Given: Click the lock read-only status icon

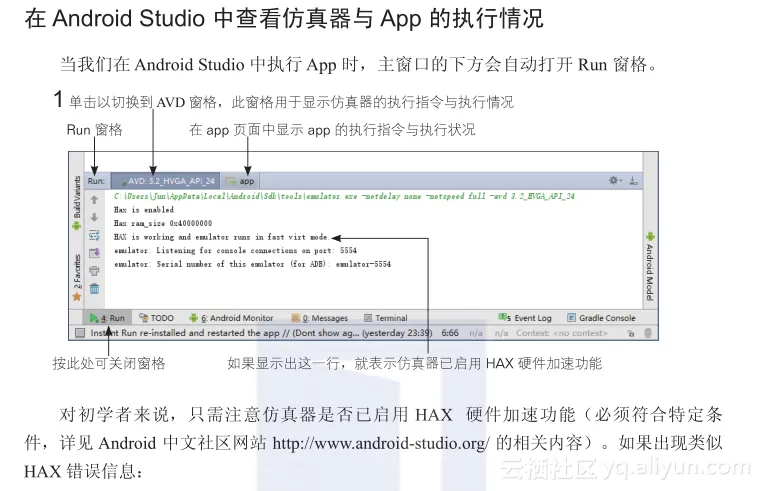Looking at the screenshot, I should pos(631,333).
